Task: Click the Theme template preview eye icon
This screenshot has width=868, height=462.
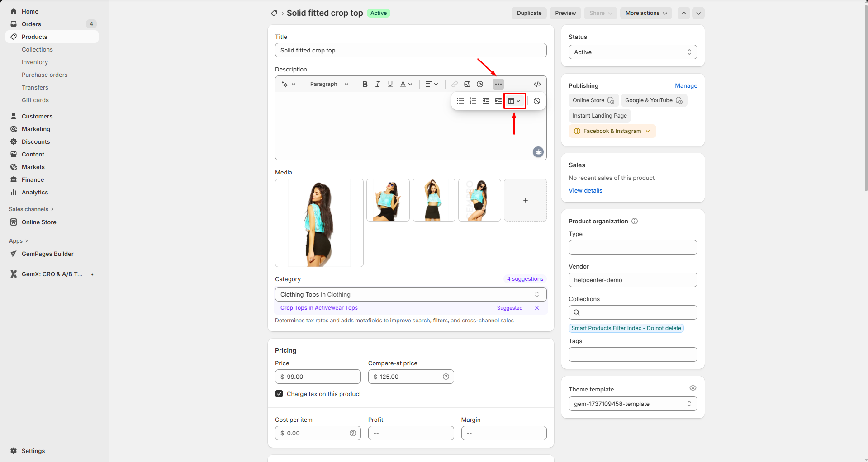Action: coord(693,388)
